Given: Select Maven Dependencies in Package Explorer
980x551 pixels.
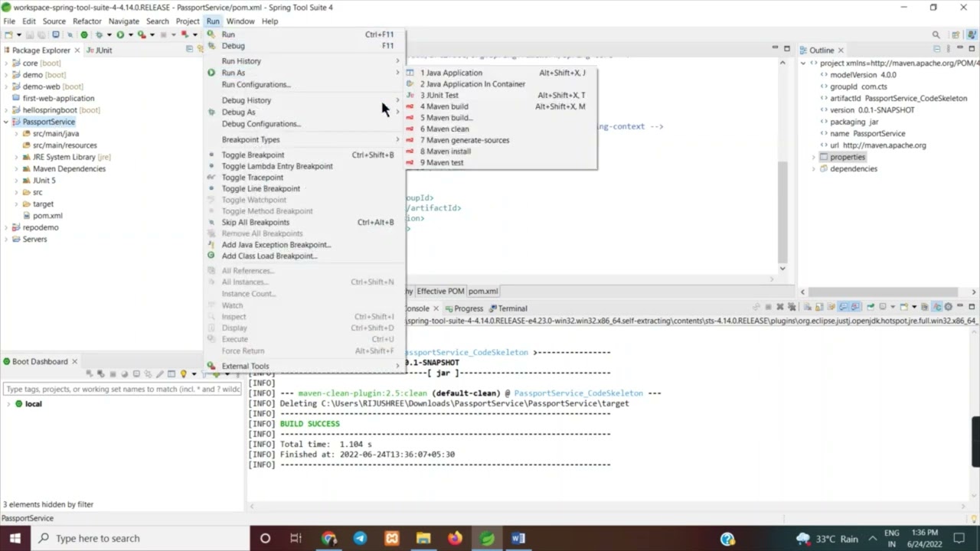Looking at the screenshot, I should click(69, 168).
